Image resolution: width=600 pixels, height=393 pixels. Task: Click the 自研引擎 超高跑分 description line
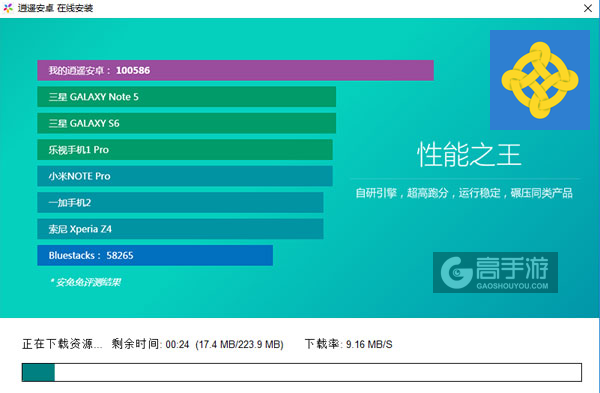click(x=464, y=193)
